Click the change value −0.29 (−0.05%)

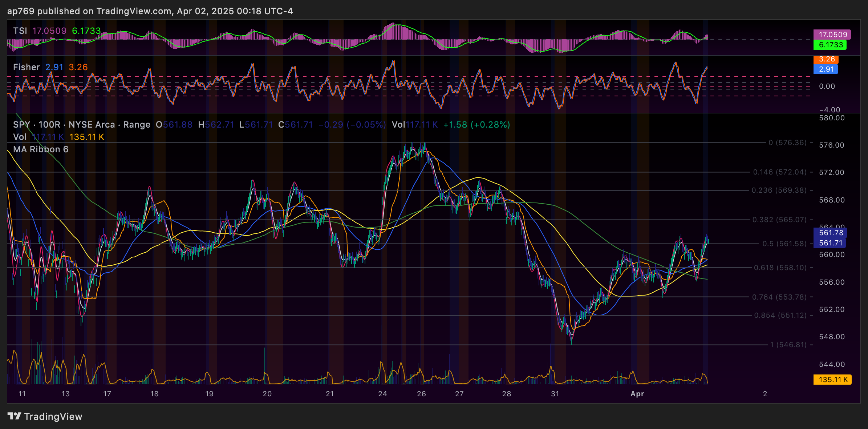[x=352, y=125]
